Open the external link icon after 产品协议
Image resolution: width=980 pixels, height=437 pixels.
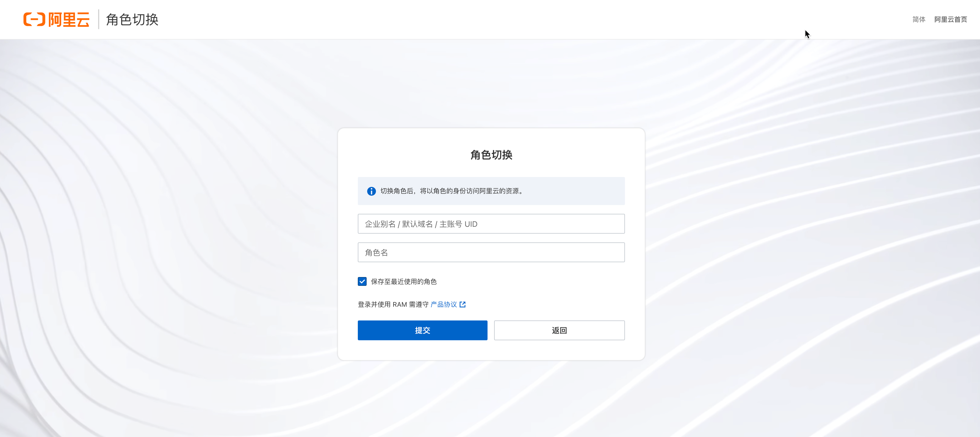click(463, 304)
